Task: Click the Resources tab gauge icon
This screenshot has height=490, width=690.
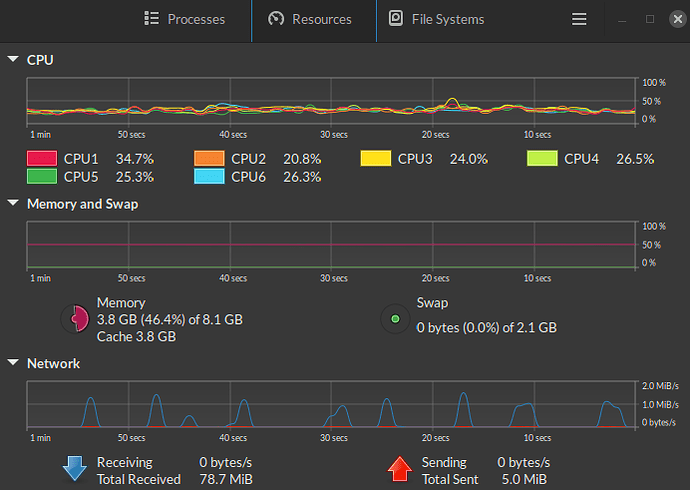Action: (x=277, y=19)
